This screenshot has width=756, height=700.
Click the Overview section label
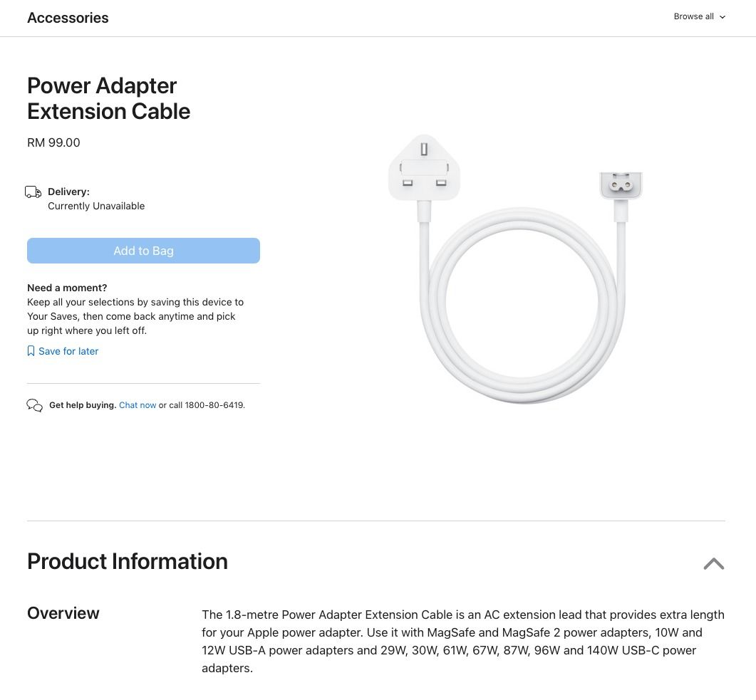tap(63, 613)
